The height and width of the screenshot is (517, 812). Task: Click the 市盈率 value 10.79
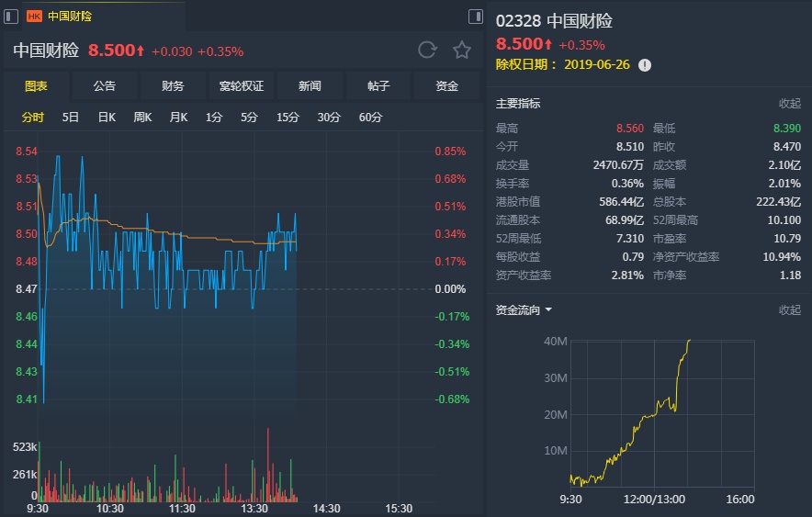[787, 239]
